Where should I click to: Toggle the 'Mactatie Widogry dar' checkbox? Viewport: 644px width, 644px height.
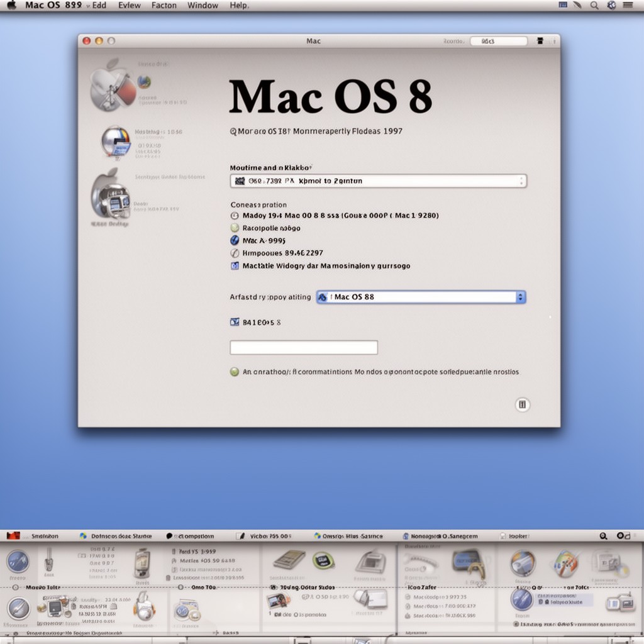click(x=235, y=266)
